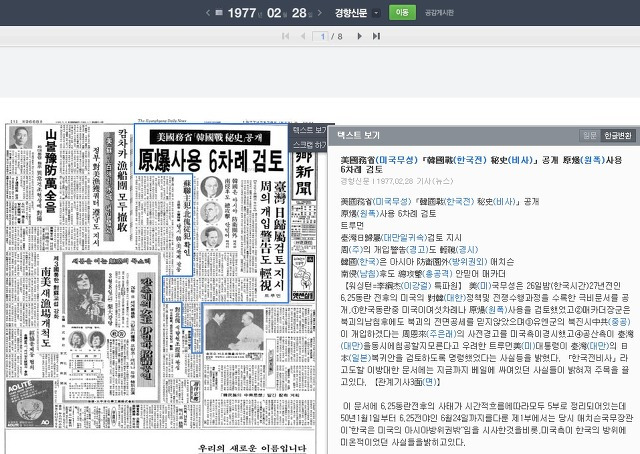
Task: Click the month 02 in the date bar
Action: (274, 13)
